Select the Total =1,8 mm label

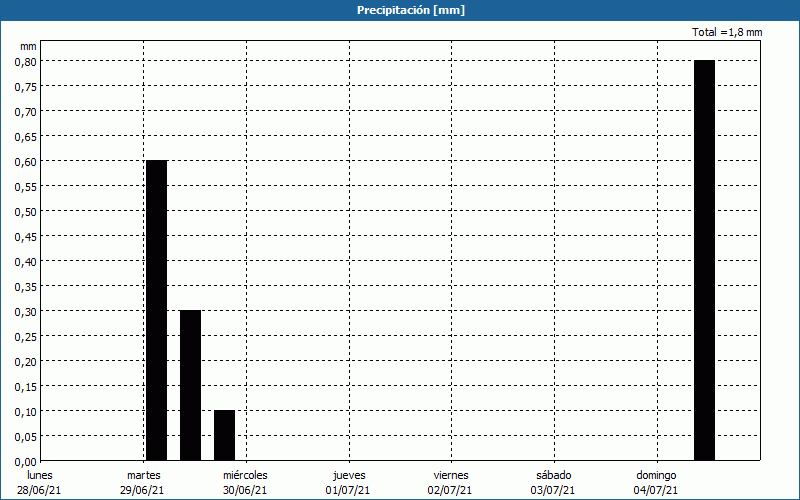point(727,32)
